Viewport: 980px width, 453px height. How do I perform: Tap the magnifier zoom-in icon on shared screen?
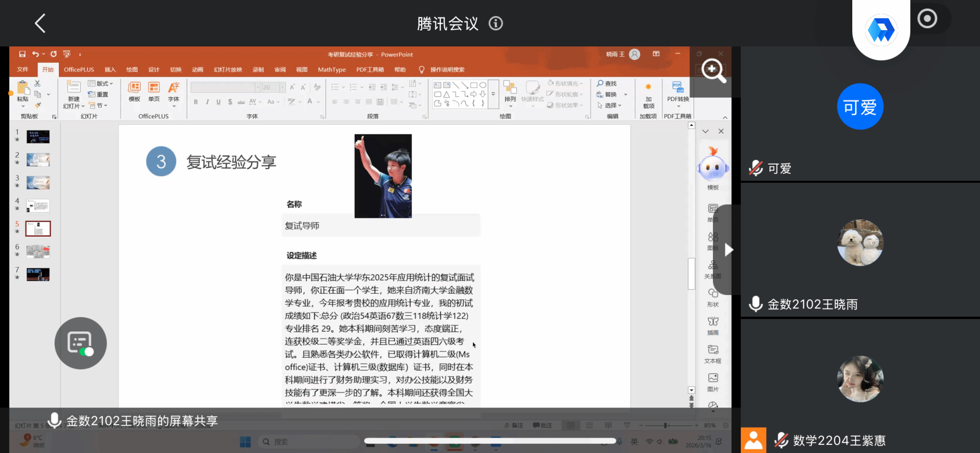tap(713, 70)
